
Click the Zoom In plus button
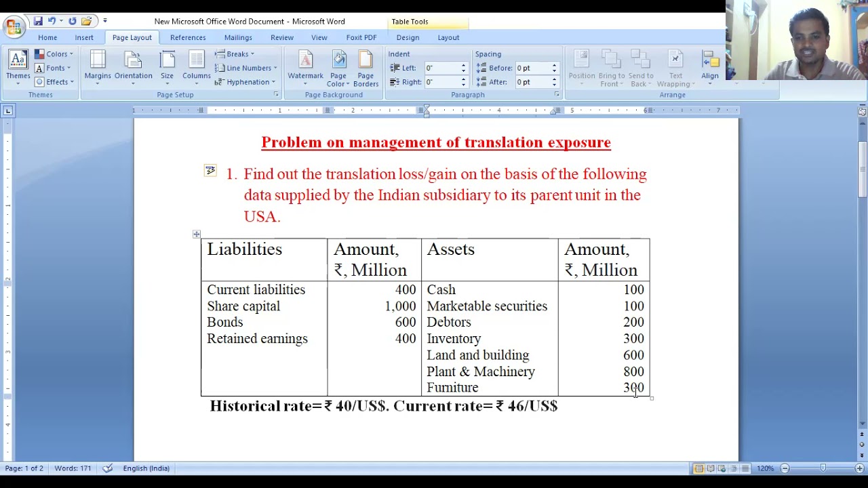(x=860, y=468)
